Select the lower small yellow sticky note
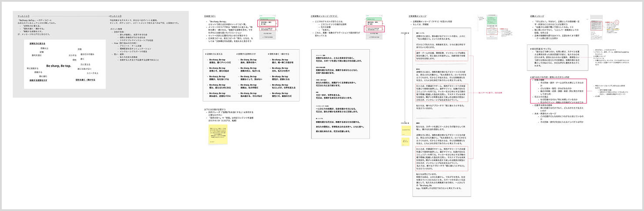Viewport: 644px width, 211px height. pyautogui.click(x=405, y=143)
